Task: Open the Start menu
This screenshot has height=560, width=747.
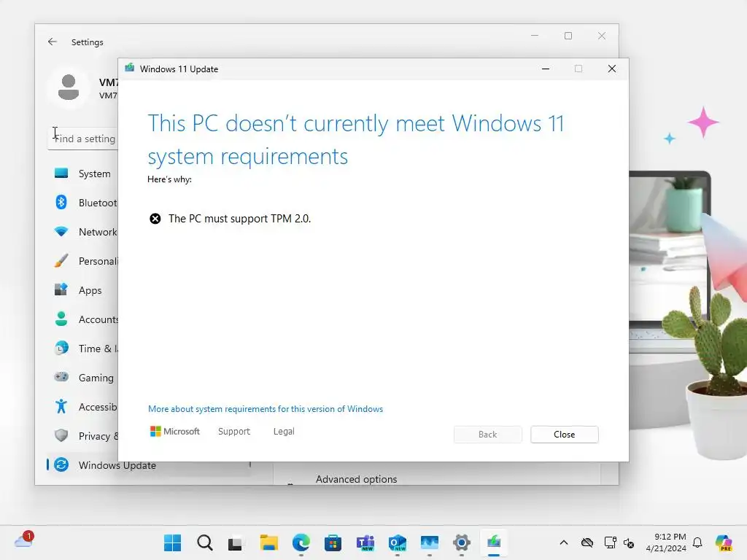Action: pos(172,542)
